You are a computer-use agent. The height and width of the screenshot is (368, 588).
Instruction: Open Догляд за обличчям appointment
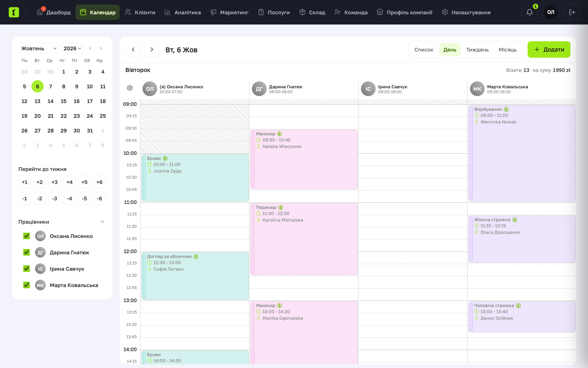195,276
